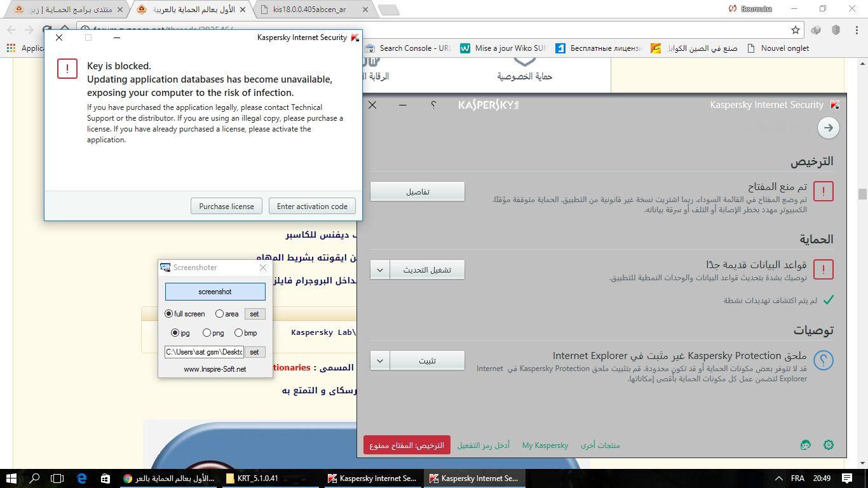Open Бесплатные лицензии bookmark
The width and height of the screenshot is (868, 488).
click(598, 48)
